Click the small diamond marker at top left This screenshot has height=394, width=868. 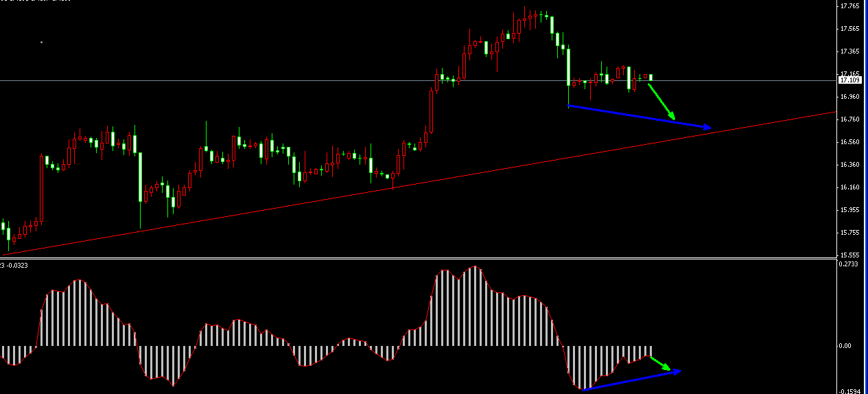click(41, 43)
